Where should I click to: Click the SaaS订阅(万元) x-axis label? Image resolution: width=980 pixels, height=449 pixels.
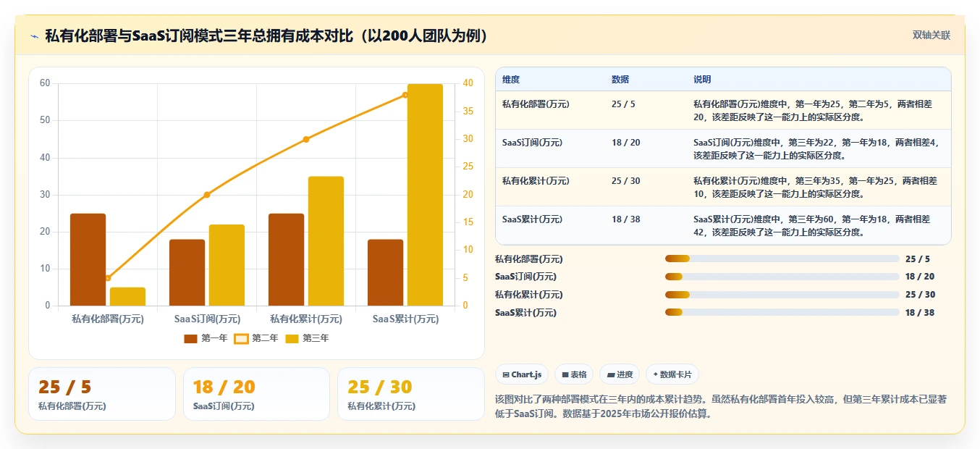(207, 319)
